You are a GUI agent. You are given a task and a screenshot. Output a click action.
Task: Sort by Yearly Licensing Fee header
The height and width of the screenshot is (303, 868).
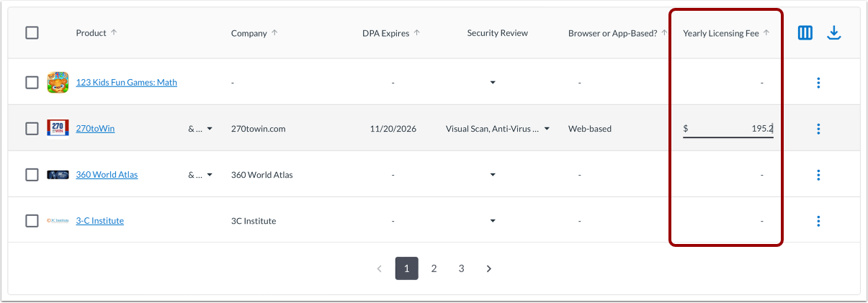[x=720, y=33]
